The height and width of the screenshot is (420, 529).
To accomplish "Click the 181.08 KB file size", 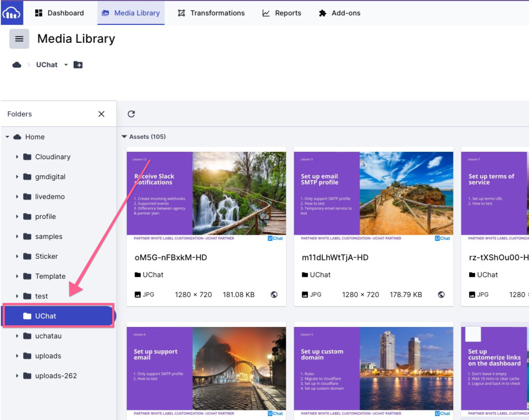I will coord(238,295).
